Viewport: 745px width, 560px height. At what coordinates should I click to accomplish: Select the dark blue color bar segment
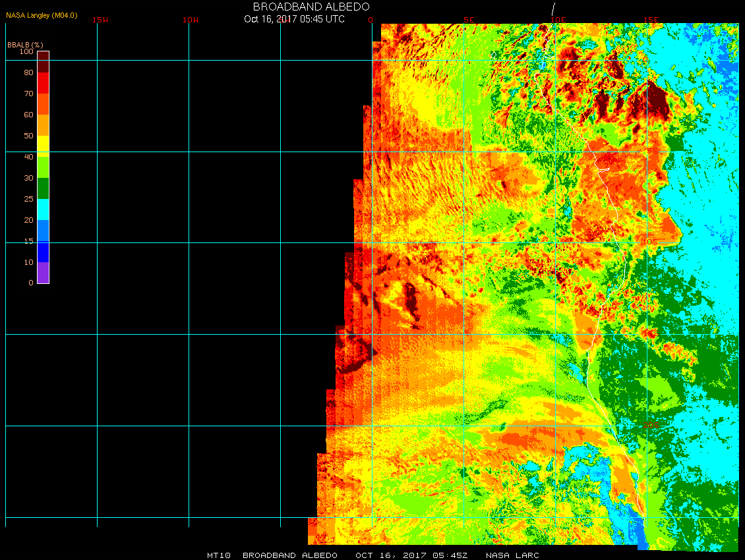[x=43, y=252]
